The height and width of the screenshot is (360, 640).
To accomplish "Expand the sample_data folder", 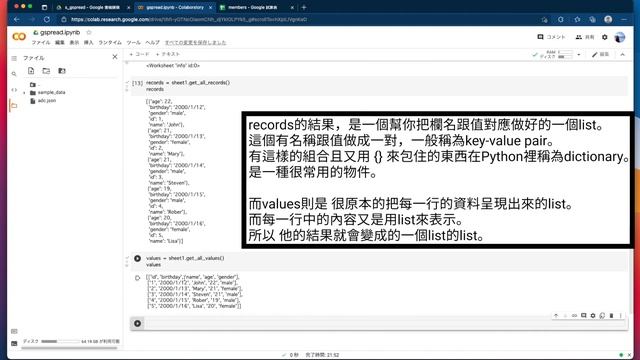I will click(24, 93).
